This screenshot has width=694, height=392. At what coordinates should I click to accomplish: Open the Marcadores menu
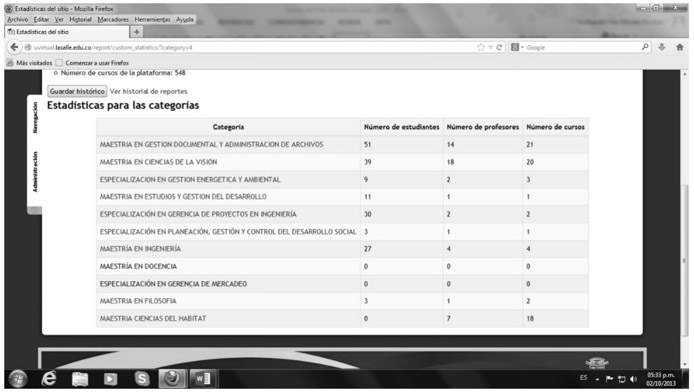[113, 19]
